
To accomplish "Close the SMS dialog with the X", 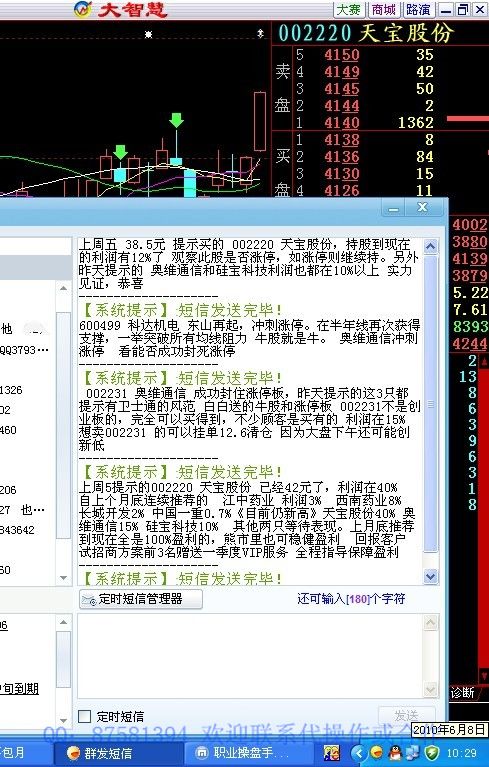I will tap(423, 207).
